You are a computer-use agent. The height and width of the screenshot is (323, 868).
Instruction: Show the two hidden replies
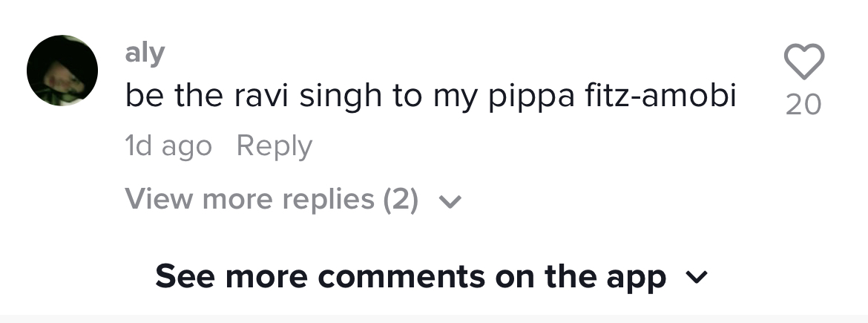click(293, 199)
